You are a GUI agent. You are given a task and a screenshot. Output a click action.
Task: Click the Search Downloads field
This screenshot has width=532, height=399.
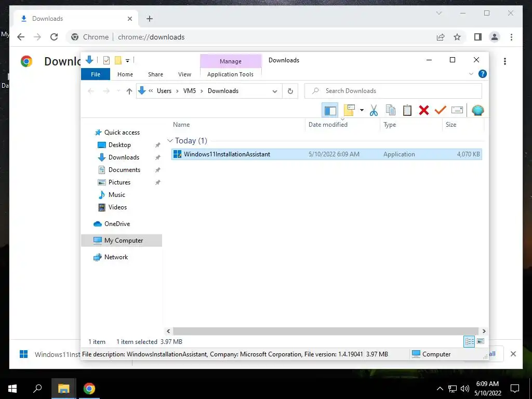point(393,91)
